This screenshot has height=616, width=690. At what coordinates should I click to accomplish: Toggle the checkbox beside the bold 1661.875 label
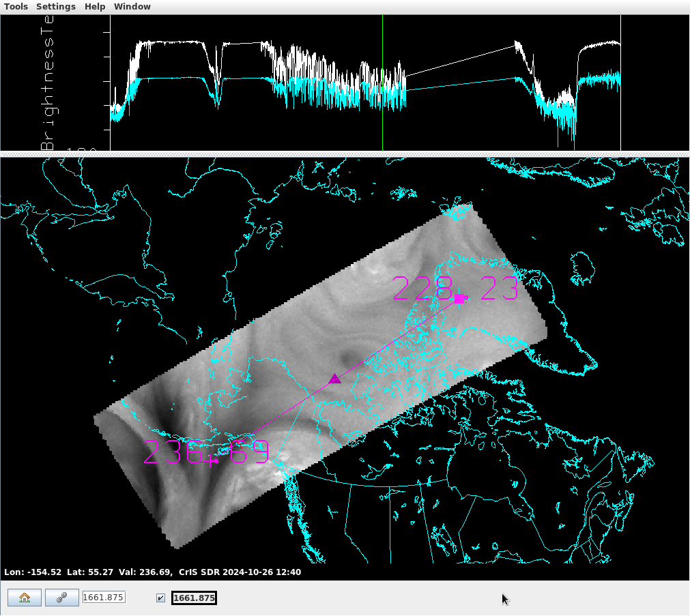tap(160, 598)
